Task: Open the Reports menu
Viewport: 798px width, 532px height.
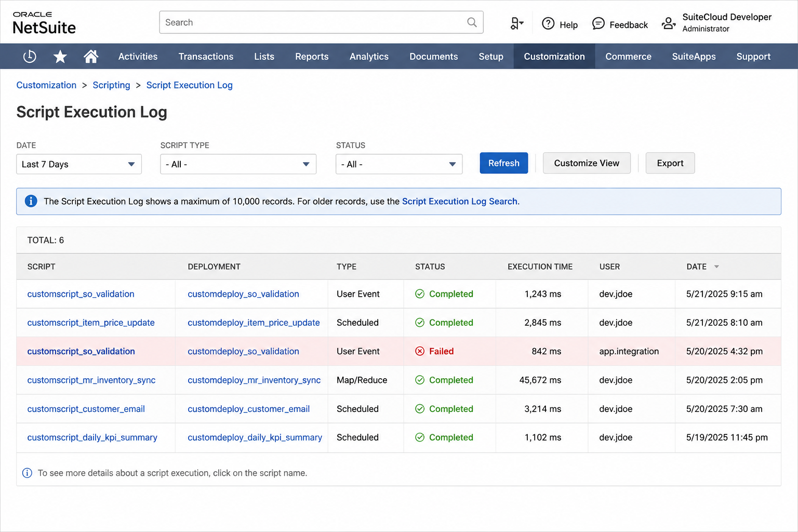Action: click(312, 56)
